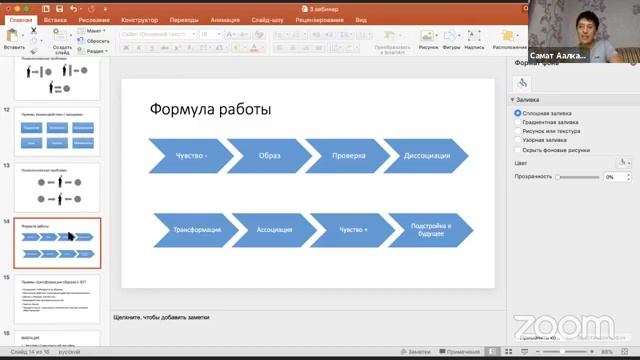Open the Picture (Рисунок) dropdown arrow
Image resolution: width=640 pixels, height=360 pixels.
pos(436,36)
